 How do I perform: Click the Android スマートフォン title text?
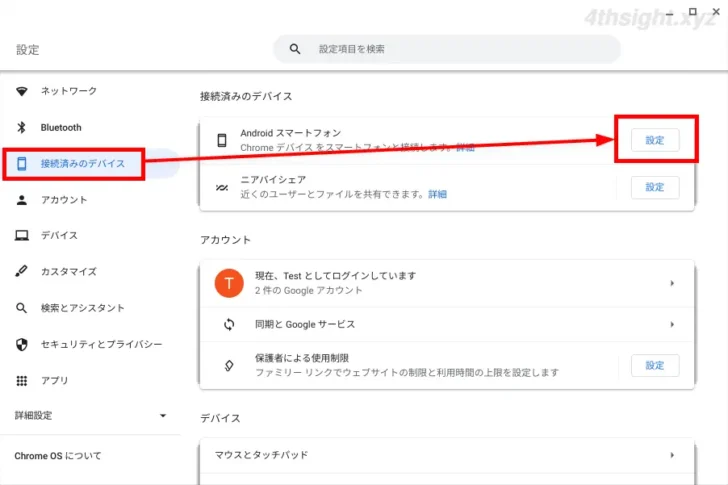[x=291, y=133]
